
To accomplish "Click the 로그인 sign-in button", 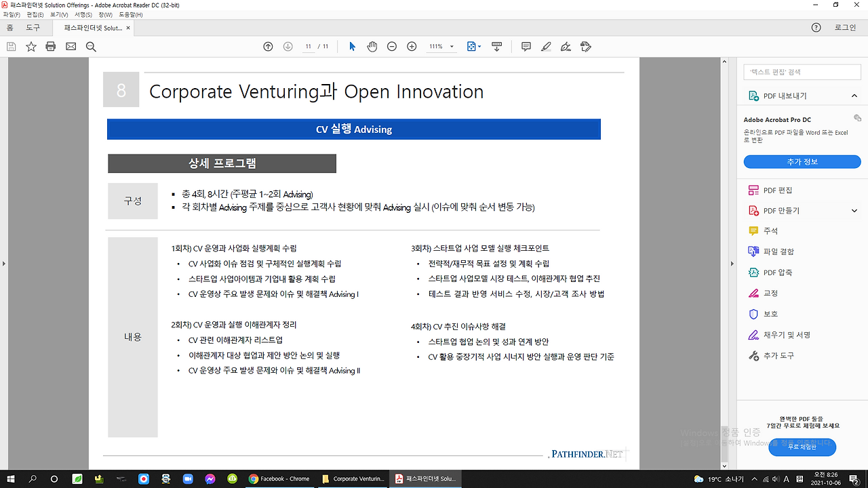I will coord(845,28).
